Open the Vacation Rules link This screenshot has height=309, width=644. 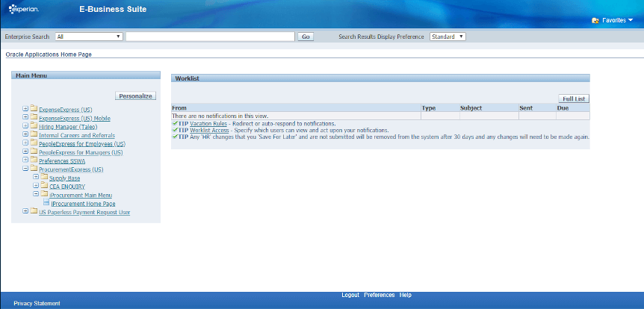point(208,123)
